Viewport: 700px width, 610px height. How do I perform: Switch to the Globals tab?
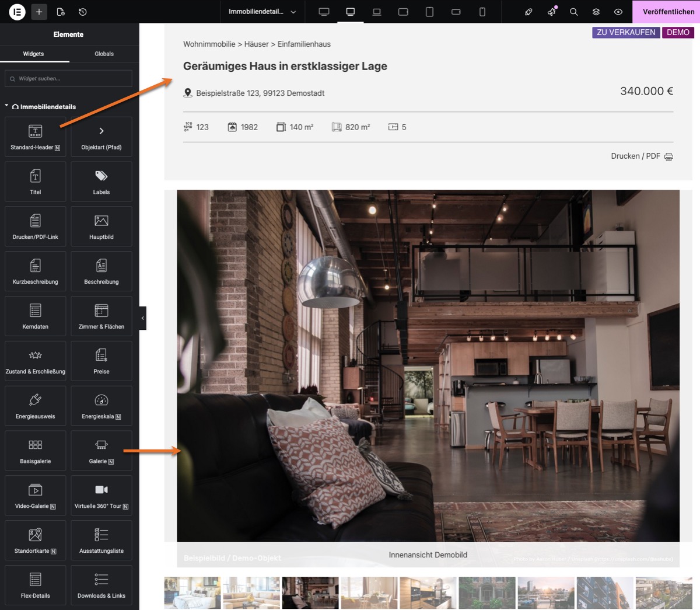tap(104, 53)
